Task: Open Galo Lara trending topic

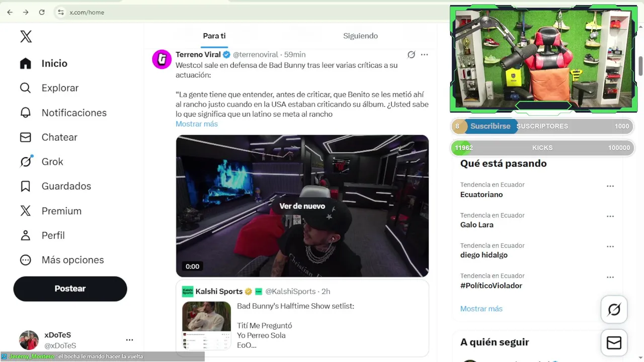Action: [x=476, y=225]
